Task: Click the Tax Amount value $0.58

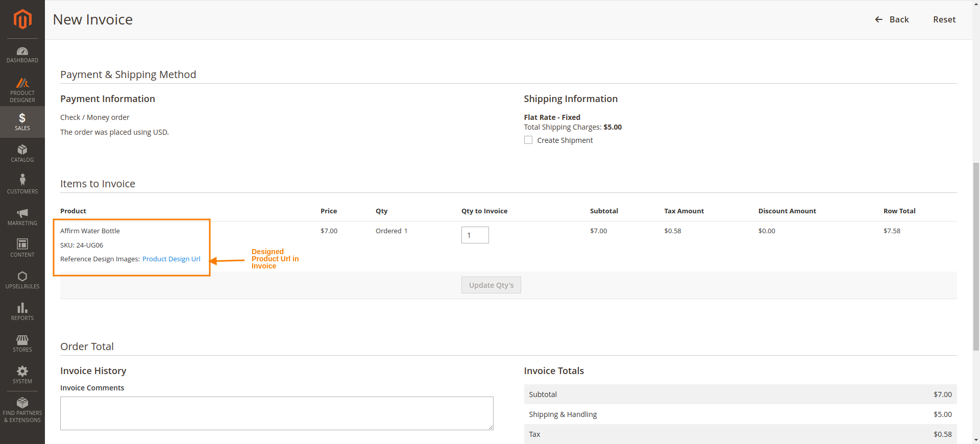Action: (x=673, y=231)
